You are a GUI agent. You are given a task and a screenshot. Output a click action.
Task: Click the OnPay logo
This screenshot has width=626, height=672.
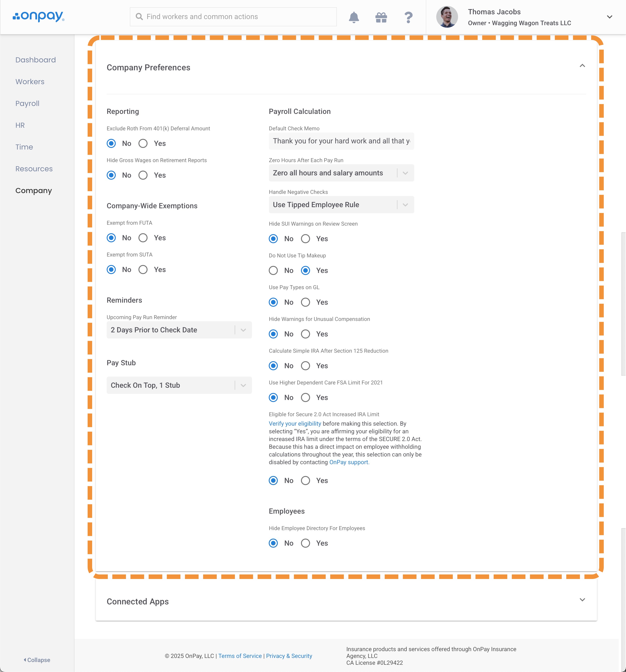(x=39, y=17)
